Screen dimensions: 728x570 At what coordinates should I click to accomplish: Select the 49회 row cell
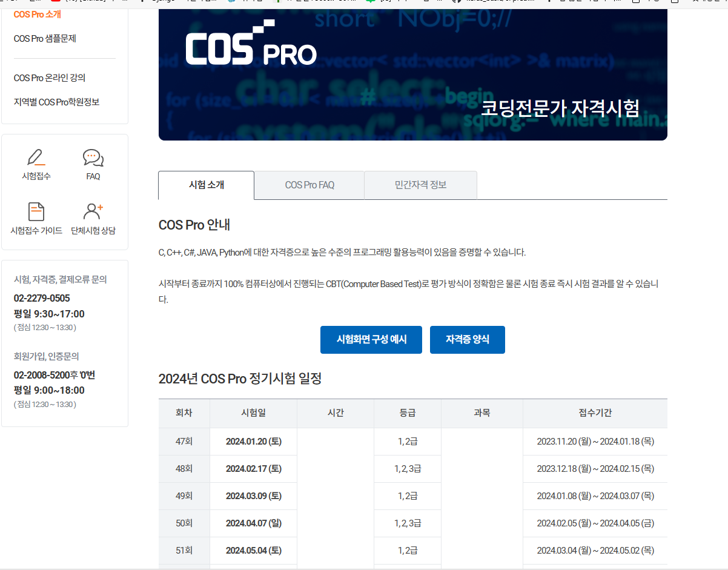(184, 496)
